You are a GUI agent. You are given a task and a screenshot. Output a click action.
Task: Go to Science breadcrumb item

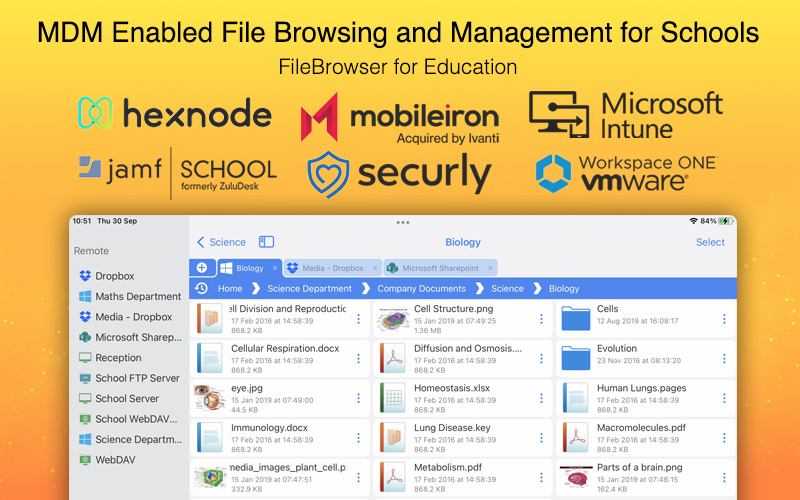click(507, 289)
